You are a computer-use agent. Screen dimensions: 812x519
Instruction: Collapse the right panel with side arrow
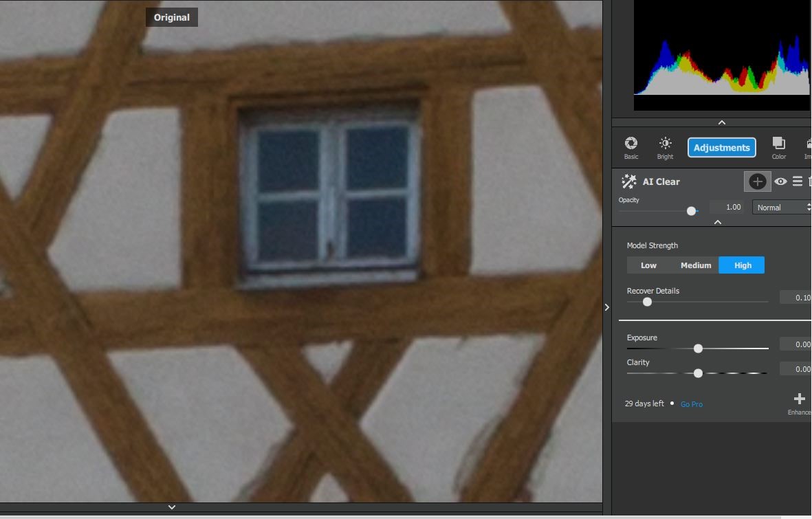(x=606, y=307)
